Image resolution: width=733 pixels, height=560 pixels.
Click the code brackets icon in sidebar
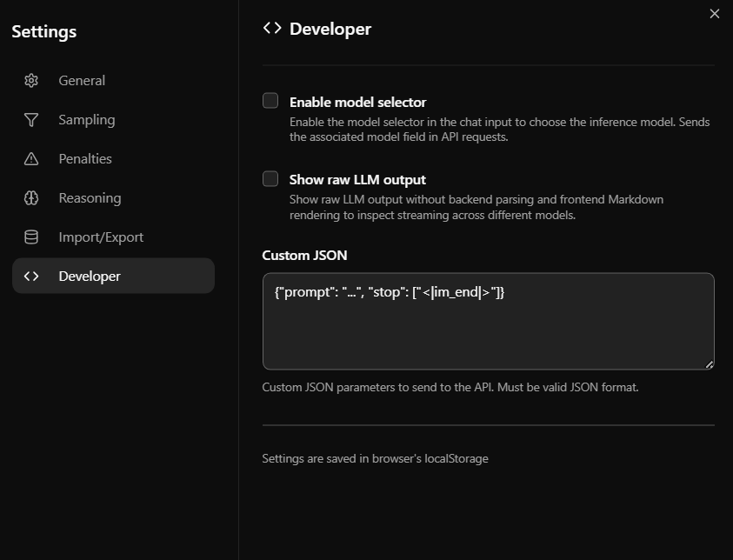click(31, 277)
